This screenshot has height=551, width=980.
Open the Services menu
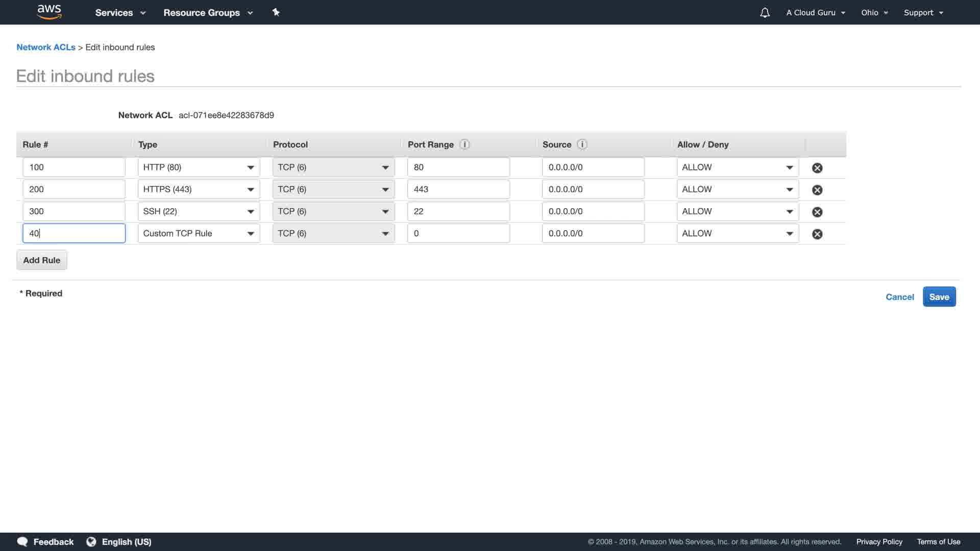(120, 13)
